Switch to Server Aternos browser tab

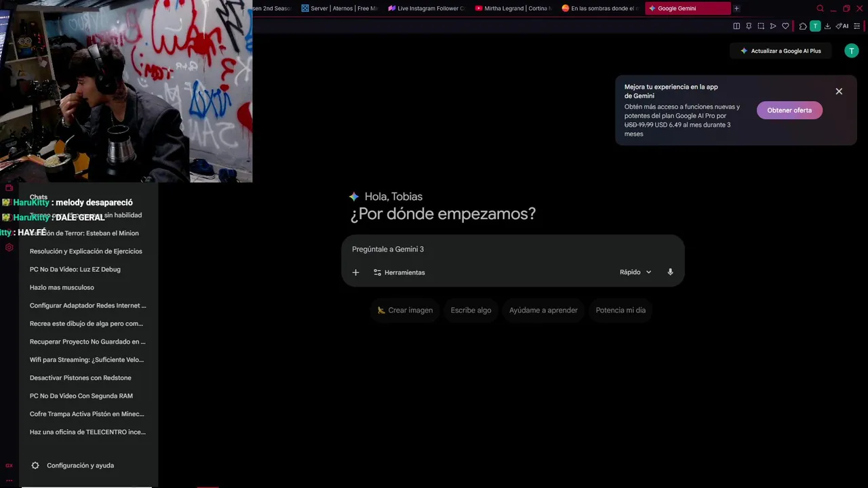[339, 8]
